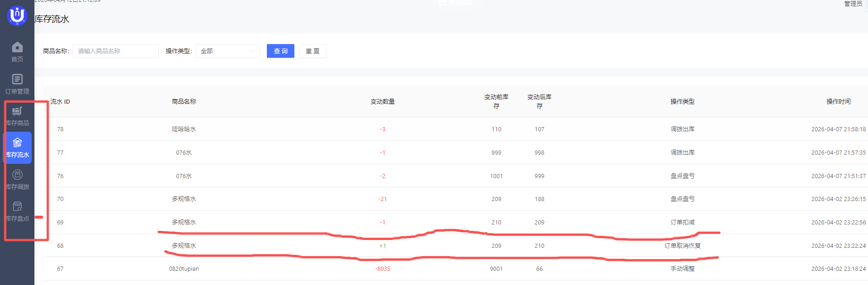Click the 变动数量 column header
This screenshot has width=868, height=285.
pyautogui.click(x=382, y=101)
